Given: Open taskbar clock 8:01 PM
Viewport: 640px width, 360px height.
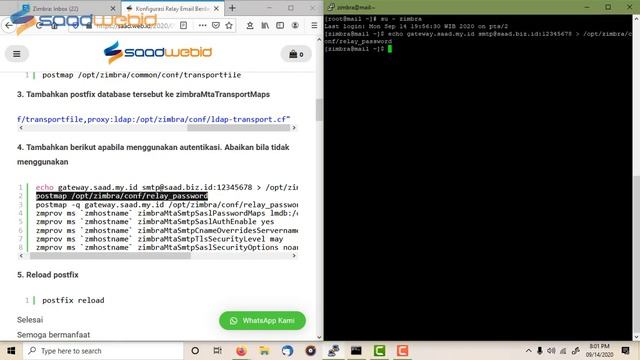Looking at the screenshot, I should (x=599, y=351).
